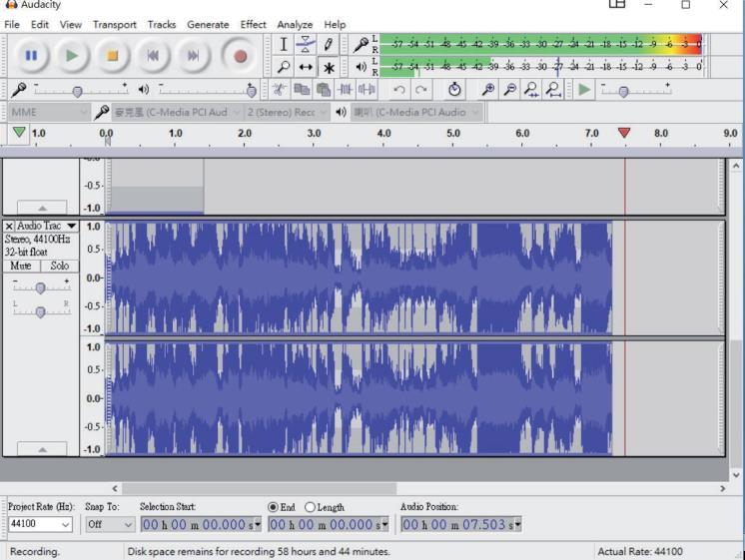
Task: Click the Redo arrow icon
Action: click(x=421, y=89)
